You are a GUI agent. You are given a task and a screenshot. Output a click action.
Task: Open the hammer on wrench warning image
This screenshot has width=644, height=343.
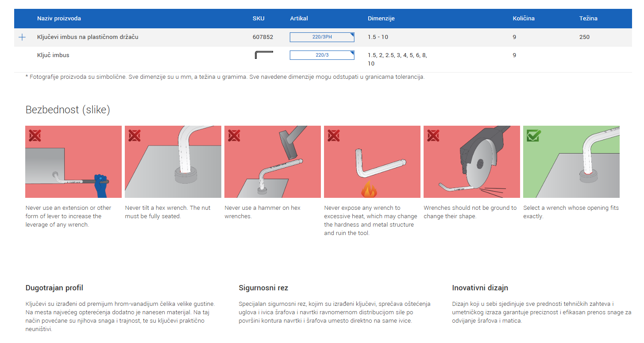pyautogui.click(x=273, y=162)
